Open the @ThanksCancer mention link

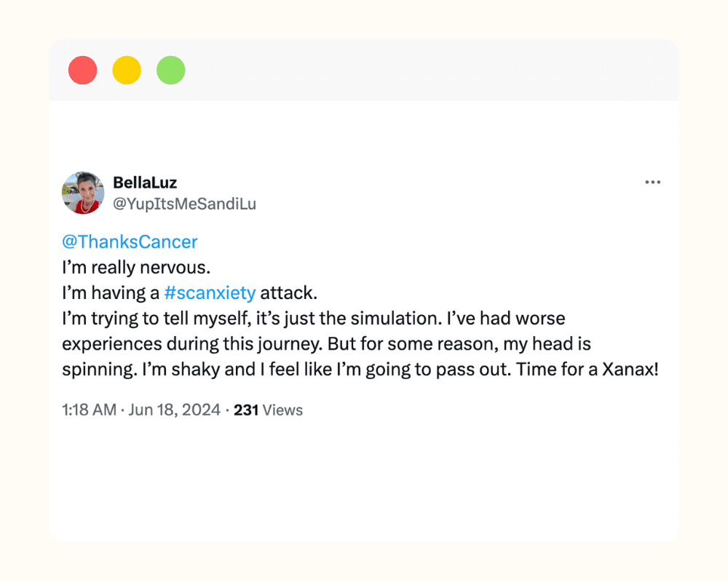point(130,242)
